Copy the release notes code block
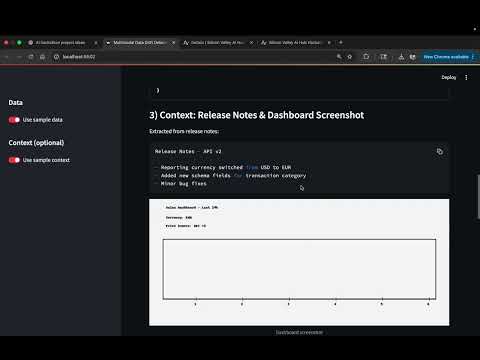Image resolution: width=480 pixels, height=360 pixels. tap(440, 151)
